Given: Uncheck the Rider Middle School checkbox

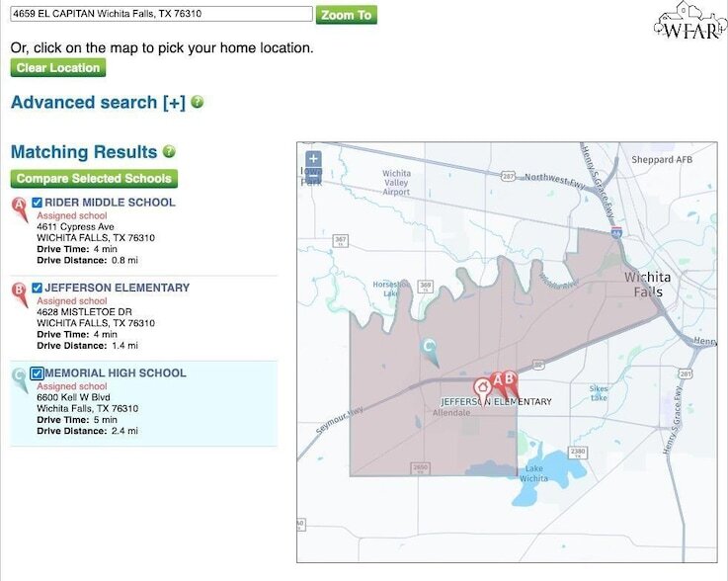Looking at the screenshot, I should [x=38, y=203].
